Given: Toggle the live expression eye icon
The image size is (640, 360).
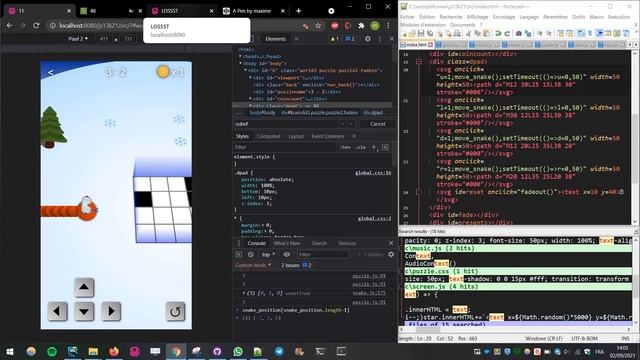Looking at the screenshot, I should click(287, 254).
